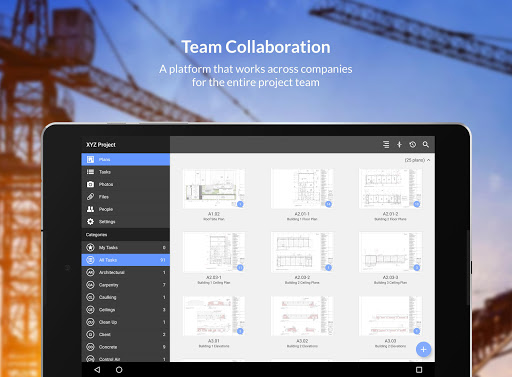Tap Android home circle button
The image size is (512, 377).
click(x=119, y=370)
